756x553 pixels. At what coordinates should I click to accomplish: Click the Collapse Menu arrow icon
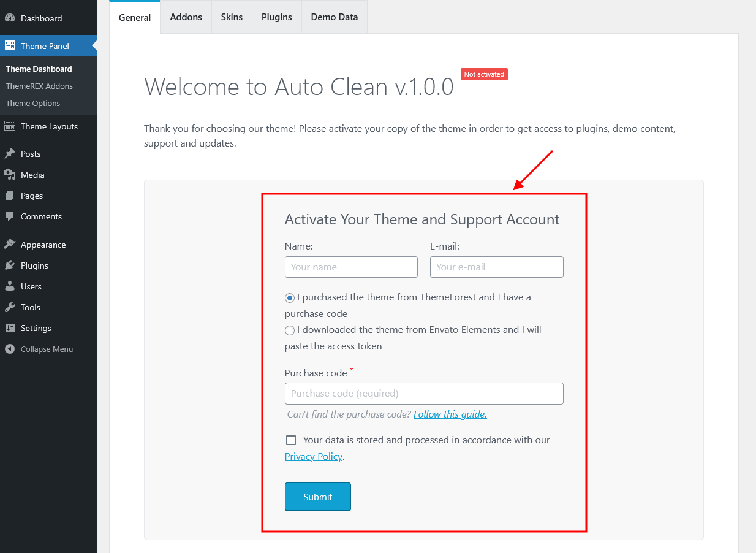[10, 349]
